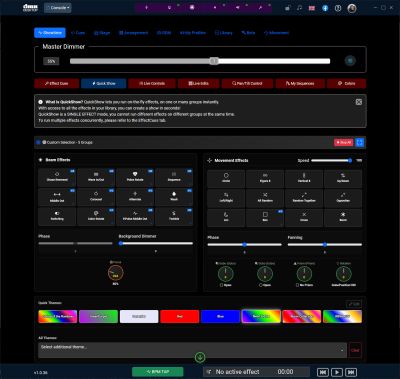Open the Effect Cues mode button
400x379 pixels.
coord(57,83)
